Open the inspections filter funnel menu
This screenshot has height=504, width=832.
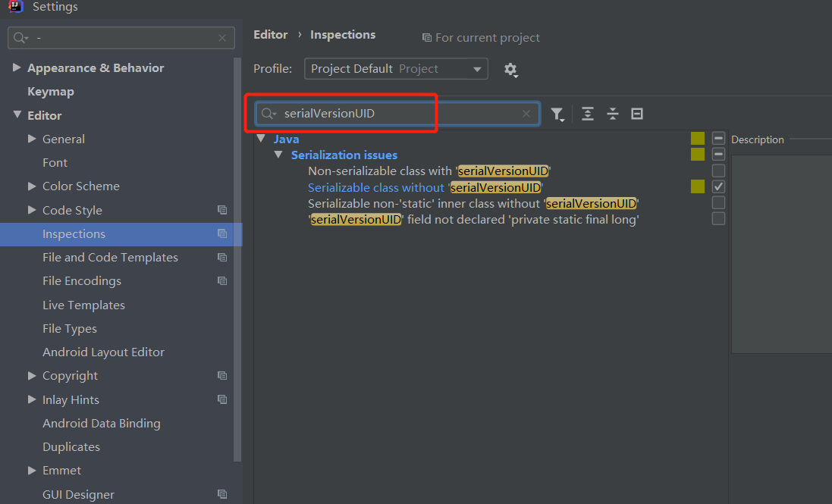tap(557, 114)
